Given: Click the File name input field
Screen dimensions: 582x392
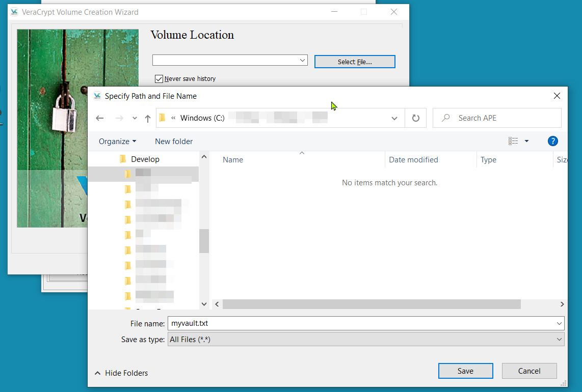Looking at the screenshot, I should pos(362,323).
